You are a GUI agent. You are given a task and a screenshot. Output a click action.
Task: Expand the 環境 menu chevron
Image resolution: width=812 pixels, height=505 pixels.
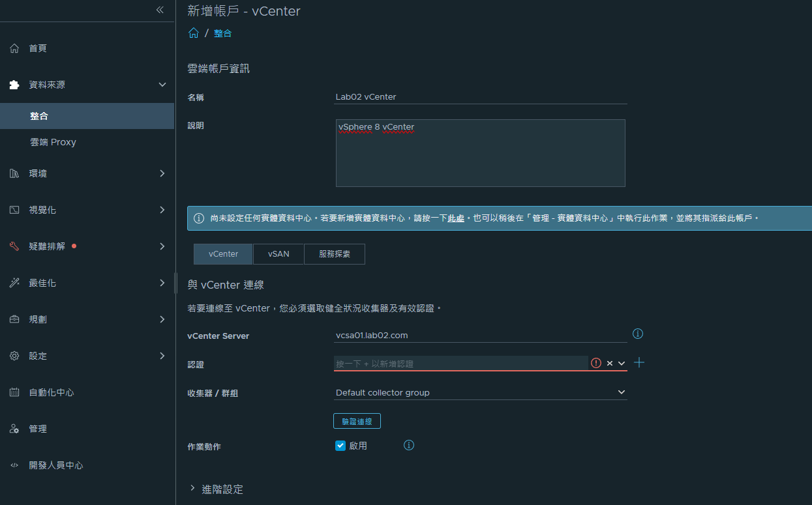(x=162, y=173)
